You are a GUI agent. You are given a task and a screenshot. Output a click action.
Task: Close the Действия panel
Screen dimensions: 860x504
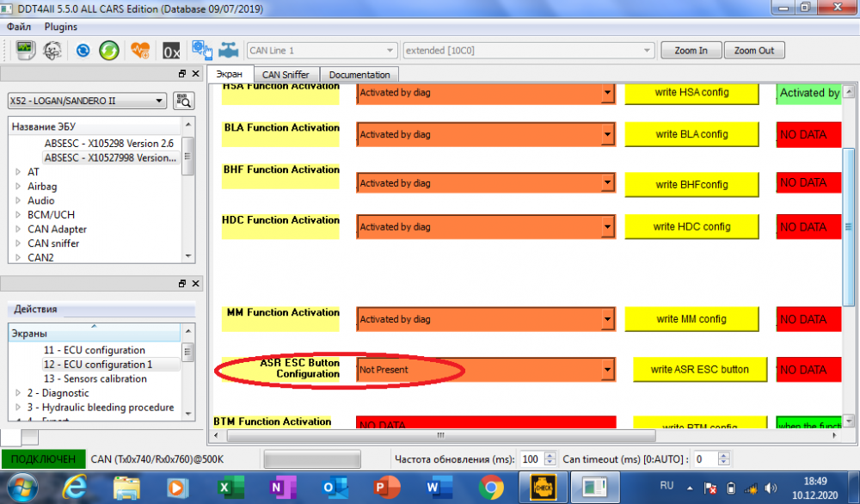(x=195, y=284)
